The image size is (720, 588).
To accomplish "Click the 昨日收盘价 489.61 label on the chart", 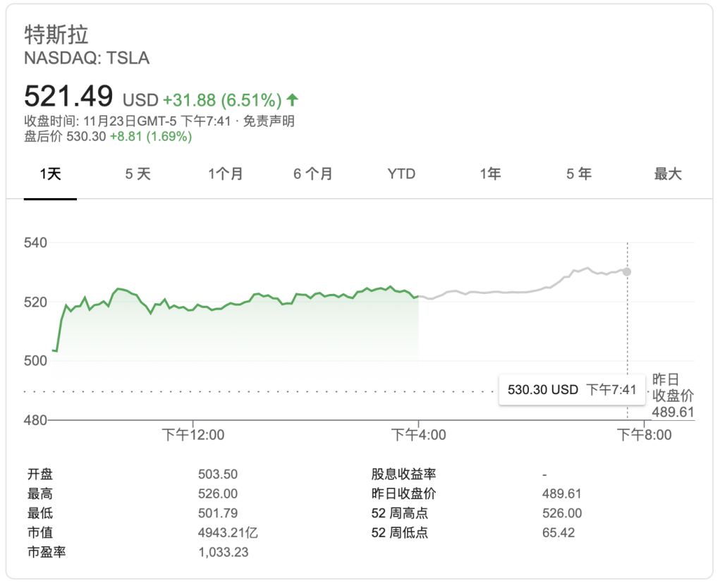I will [x=673, y=396].
